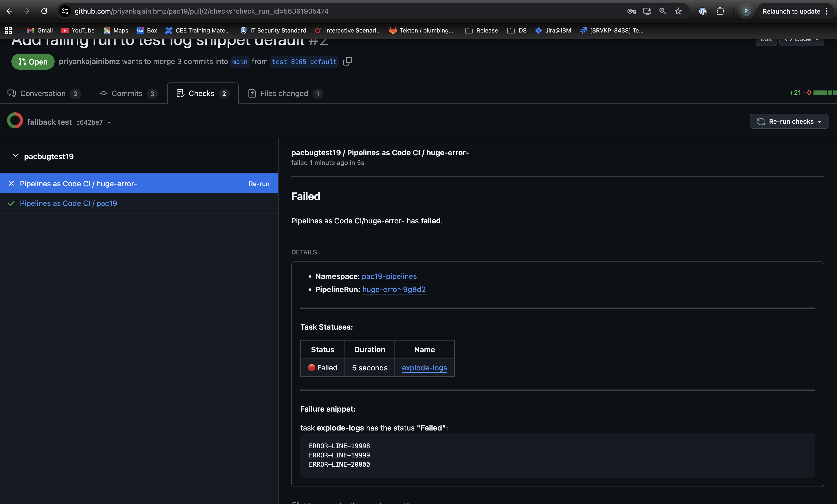Click Re-run on the huge-error check
The width and height of the screenshot is (837, 504).
click(259, 184)
